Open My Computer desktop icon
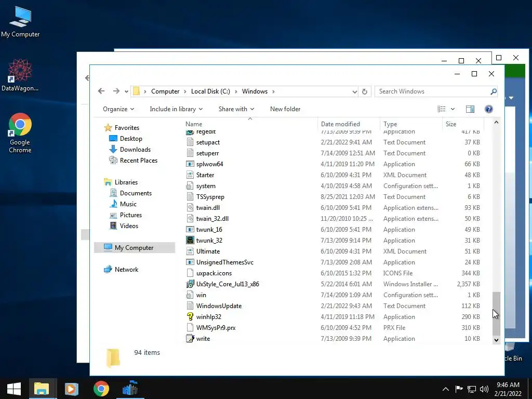The width and height of the screenshot is (532, 399). click(20, 21)
